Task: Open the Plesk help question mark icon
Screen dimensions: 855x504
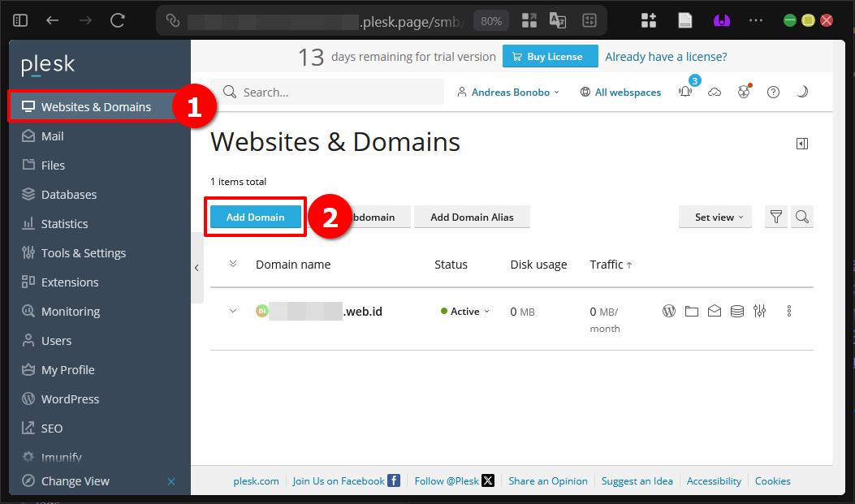Action: 773,92
